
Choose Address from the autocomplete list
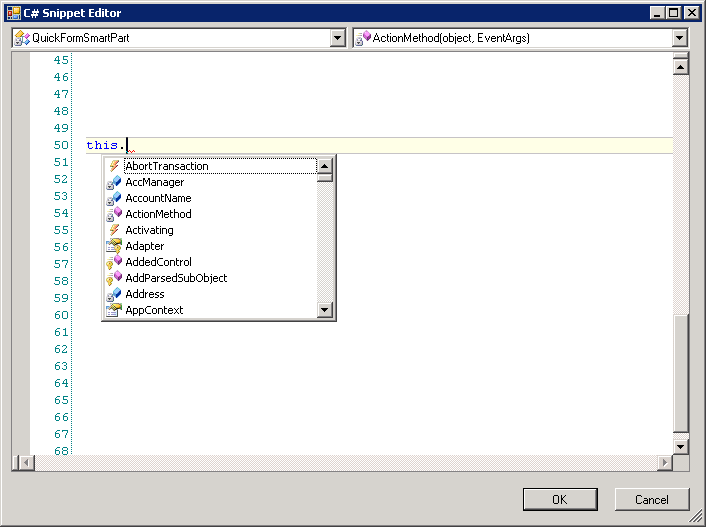(x=145, y=294)
